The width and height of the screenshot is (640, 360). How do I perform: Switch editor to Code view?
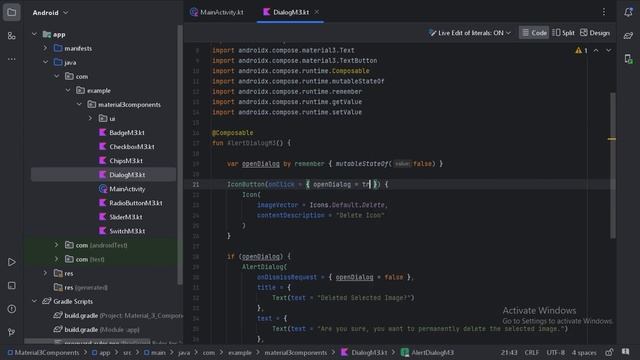534,33
